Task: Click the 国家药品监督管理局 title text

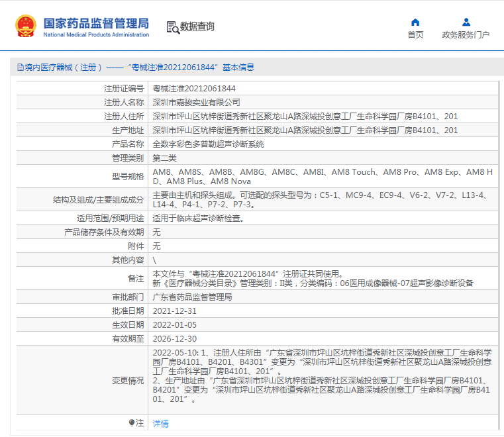Action: pyautogui.click(x=96, y=23)
